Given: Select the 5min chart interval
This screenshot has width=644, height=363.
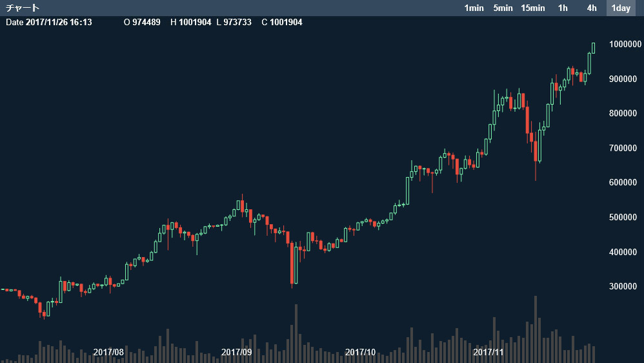Looking at the screenshot, I should 503,8.
